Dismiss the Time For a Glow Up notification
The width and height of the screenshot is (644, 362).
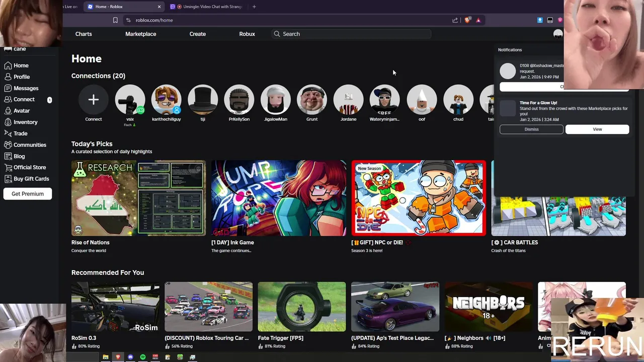click(x=531, y=129)
